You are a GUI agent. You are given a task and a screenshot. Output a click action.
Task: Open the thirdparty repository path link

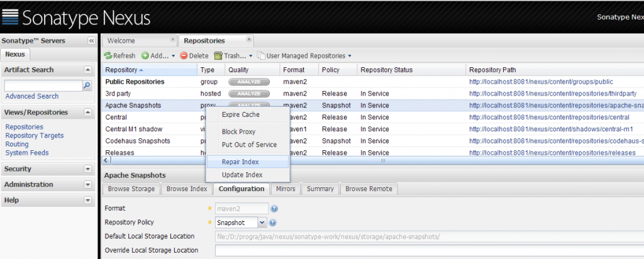point(553,94)
